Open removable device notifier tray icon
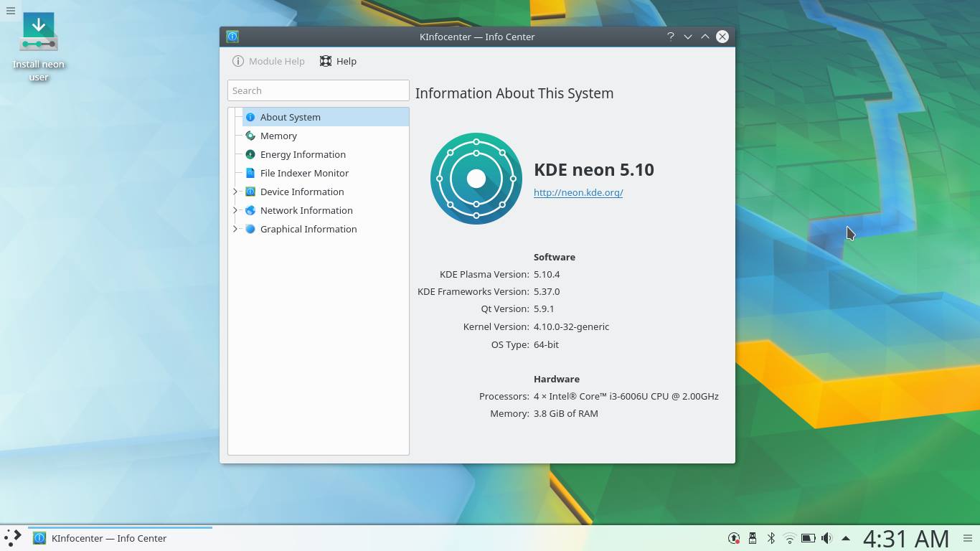This screenshot has height=551, width=980. point(753,538)
